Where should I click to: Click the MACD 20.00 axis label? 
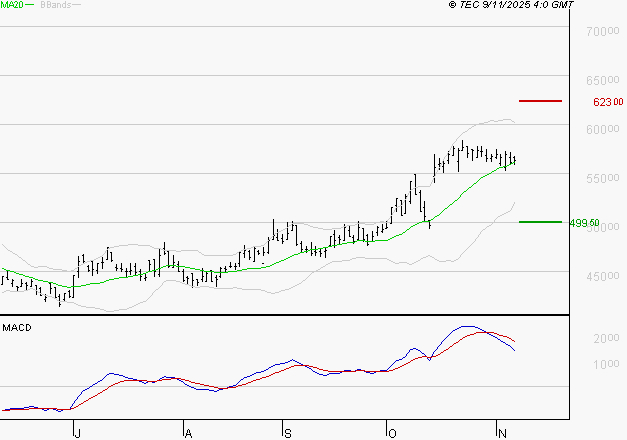coord(606,338)
